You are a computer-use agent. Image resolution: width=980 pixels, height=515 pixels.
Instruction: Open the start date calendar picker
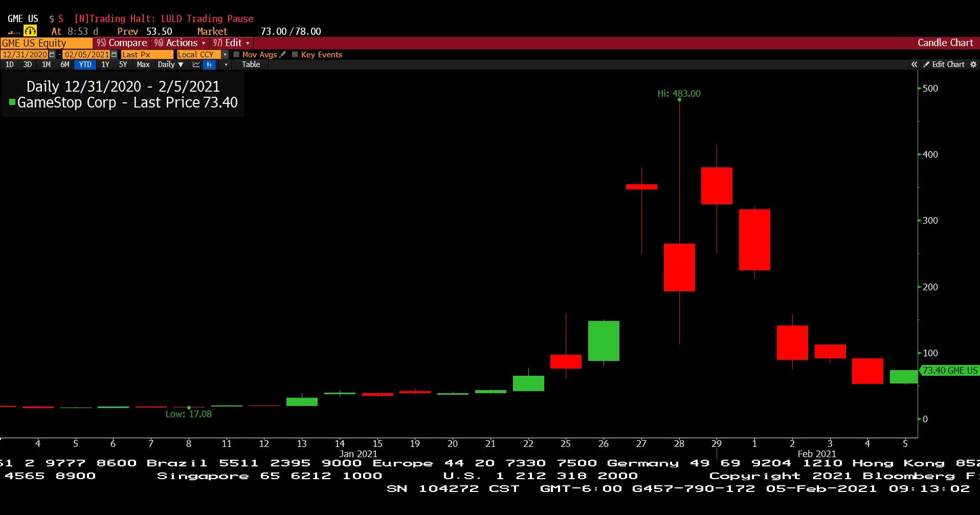point(52,54)
